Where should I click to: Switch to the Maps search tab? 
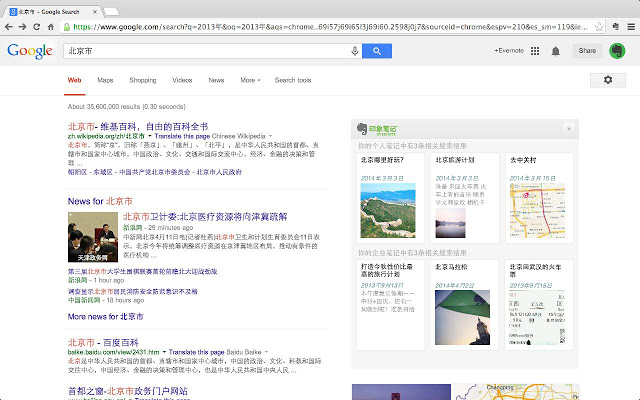105,80
